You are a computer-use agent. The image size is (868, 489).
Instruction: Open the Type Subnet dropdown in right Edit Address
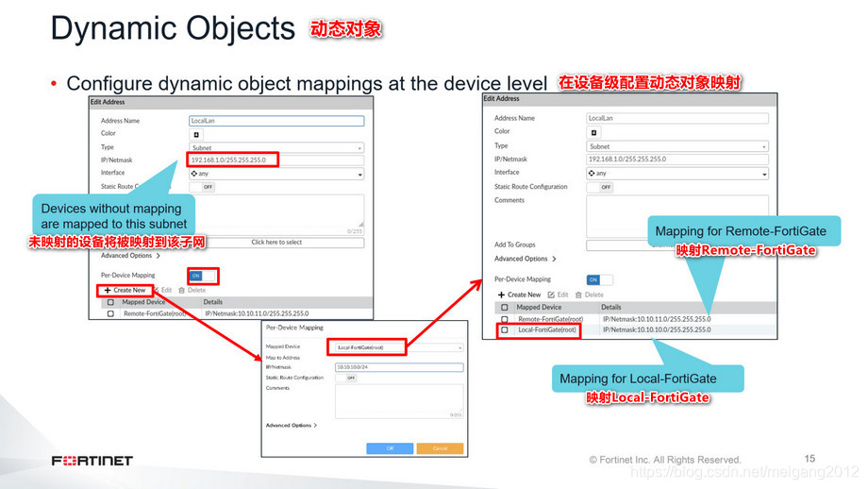(677, 146)
